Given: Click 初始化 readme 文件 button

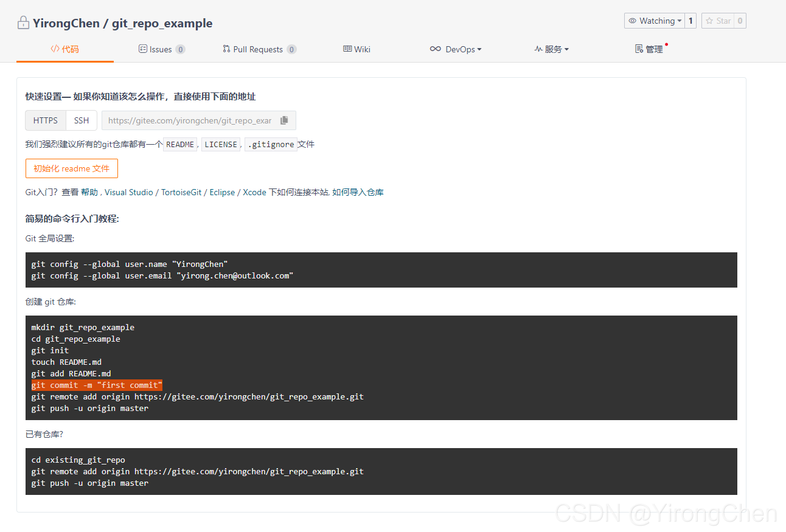Looking at the screenshot, I should tap(72, 168).
